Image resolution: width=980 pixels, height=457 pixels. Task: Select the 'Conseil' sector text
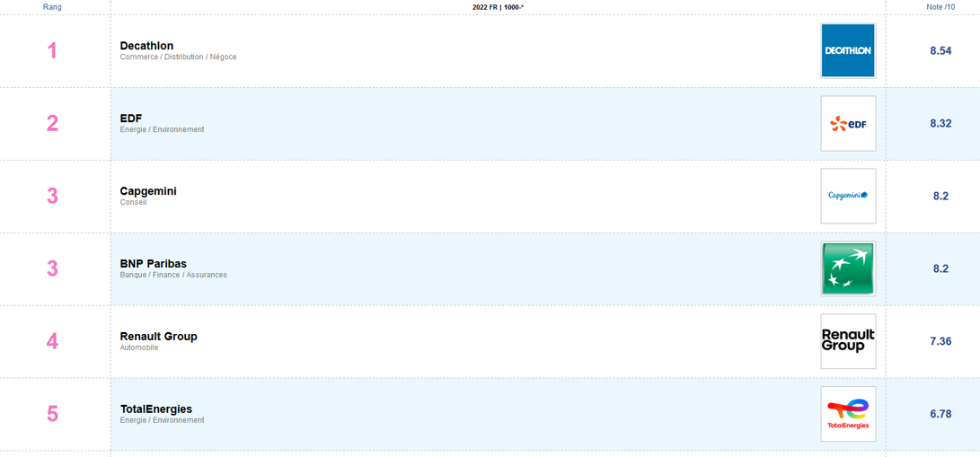133,202
